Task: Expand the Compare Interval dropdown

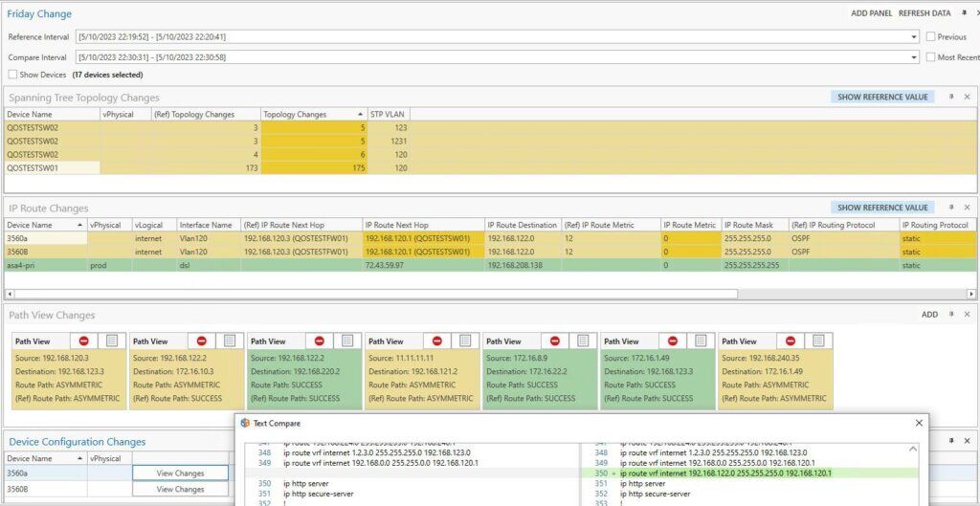Action: coord(914,57)
